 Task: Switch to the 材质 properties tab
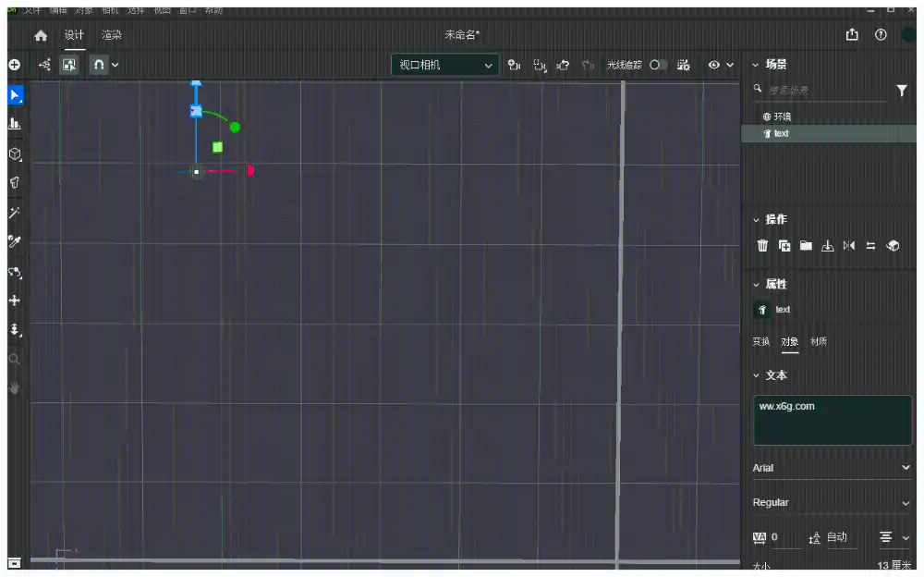coord(818,341)
